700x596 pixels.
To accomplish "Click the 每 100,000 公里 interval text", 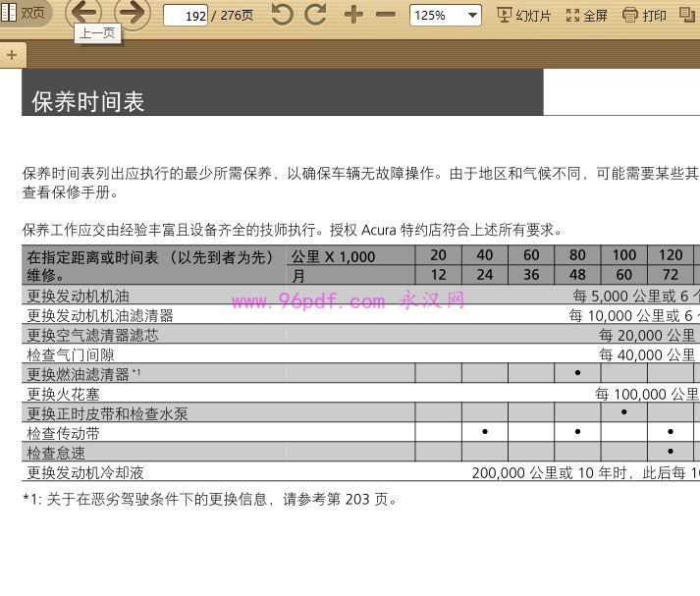I will tap(647, 395).
